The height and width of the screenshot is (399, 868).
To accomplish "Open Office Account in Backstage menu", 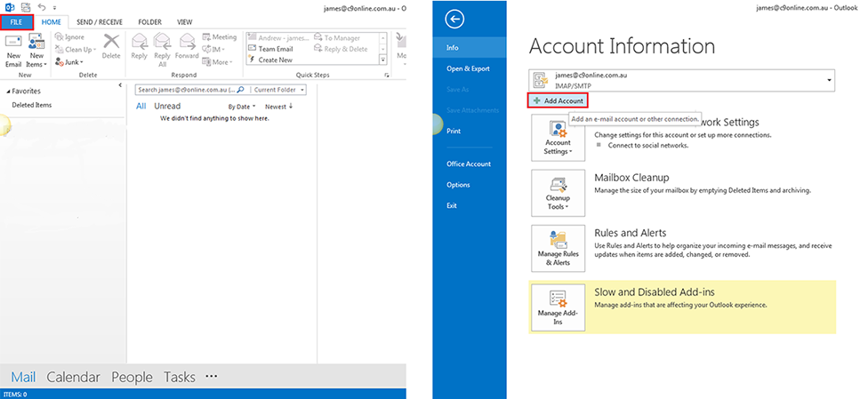I will pos(470,164).
